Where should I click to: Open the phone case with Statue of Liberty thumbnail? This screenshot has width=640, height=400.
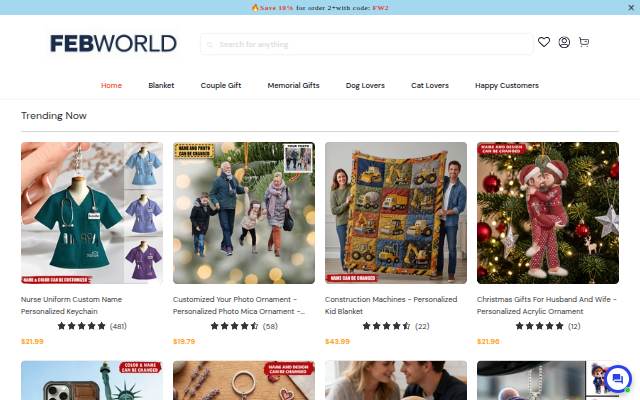pyautogui.click(x=92, y=380)
